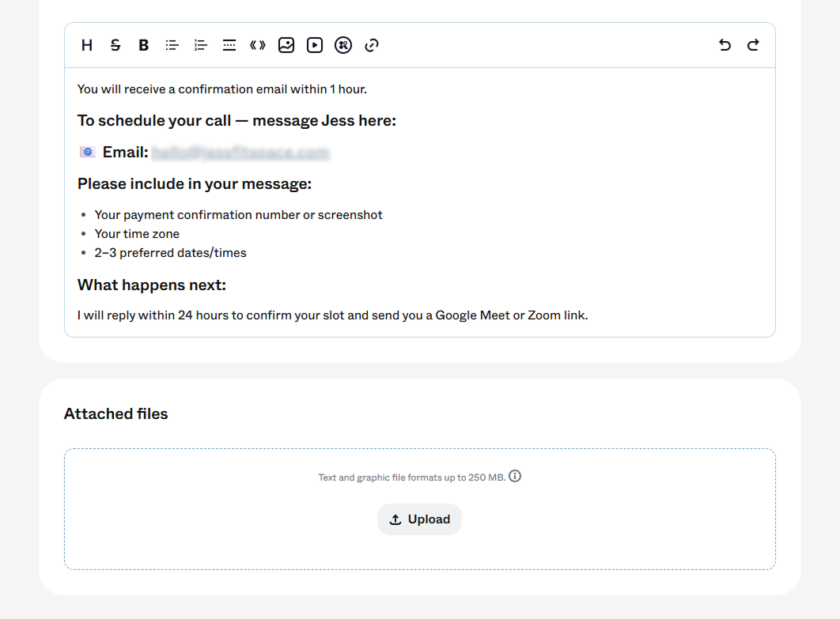This screenshot has height=619, width=840.
Task: Insert an image into the editor
Action: [x=286, y=45]
